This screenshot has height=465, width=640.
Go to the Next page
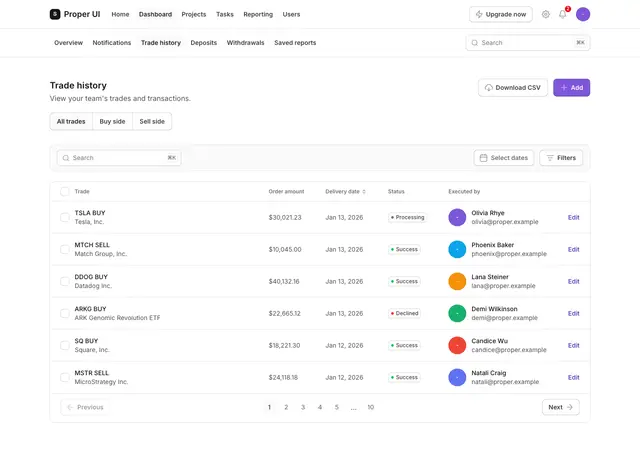tap(560, 407)
